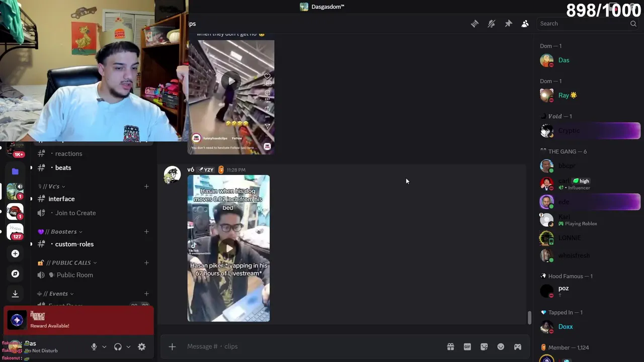The height and width of the screenshot is (362, 644).
Task: Open the game controller apps icon
Action: (517, 347)
